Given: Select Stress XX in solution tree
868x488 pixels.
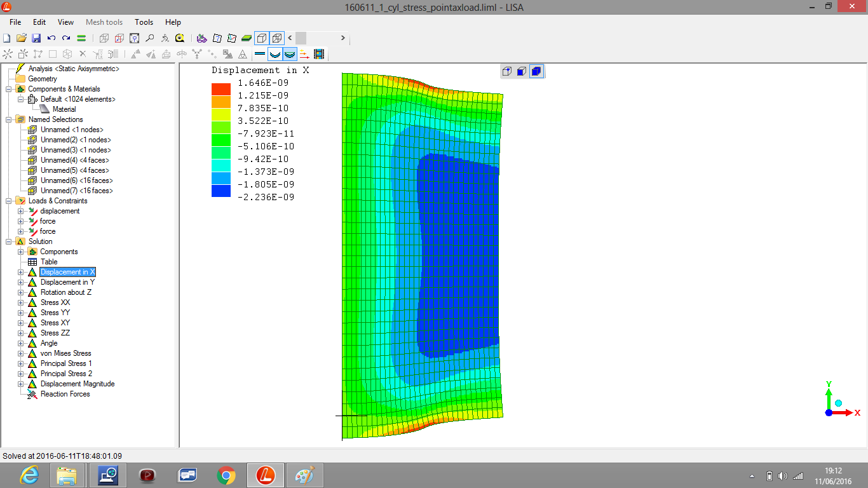Looking at the screenshot, I should click(x=55, y=302).
